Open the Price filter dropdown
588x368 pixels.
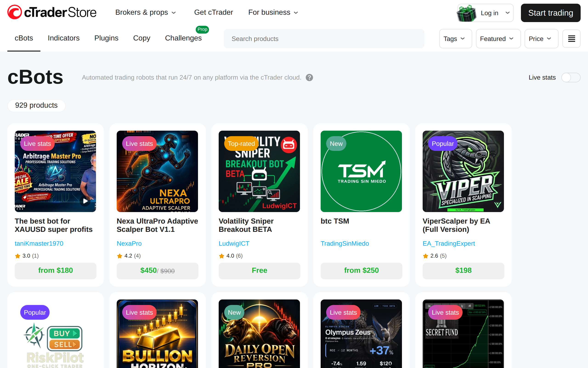[x=541, y=39]
